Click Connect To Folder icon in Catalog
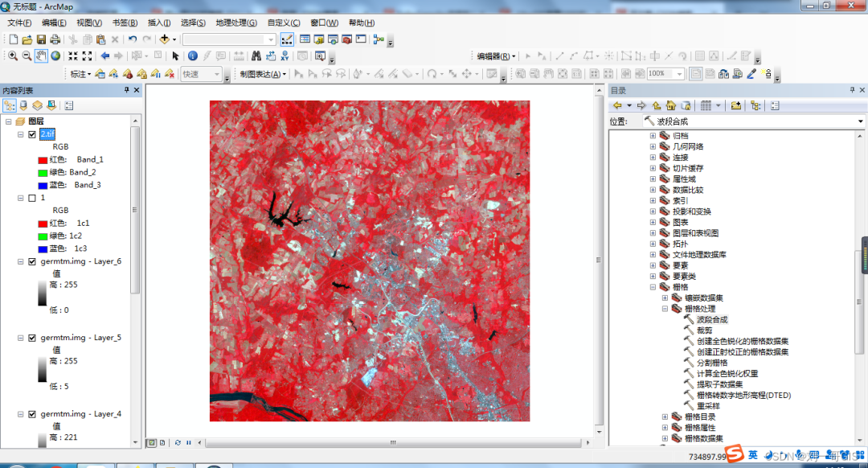 pos(735,105)
